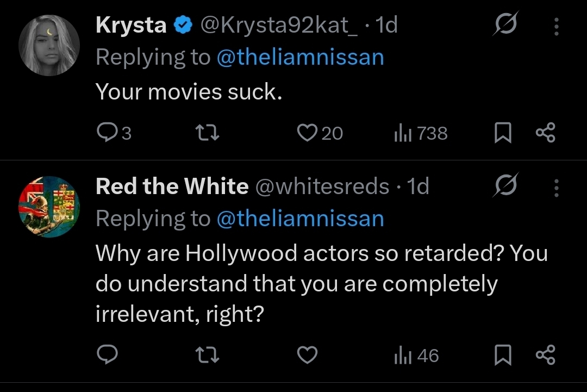Open more options on Red the White's tweet
587x392 pixels.
[556, 187]
